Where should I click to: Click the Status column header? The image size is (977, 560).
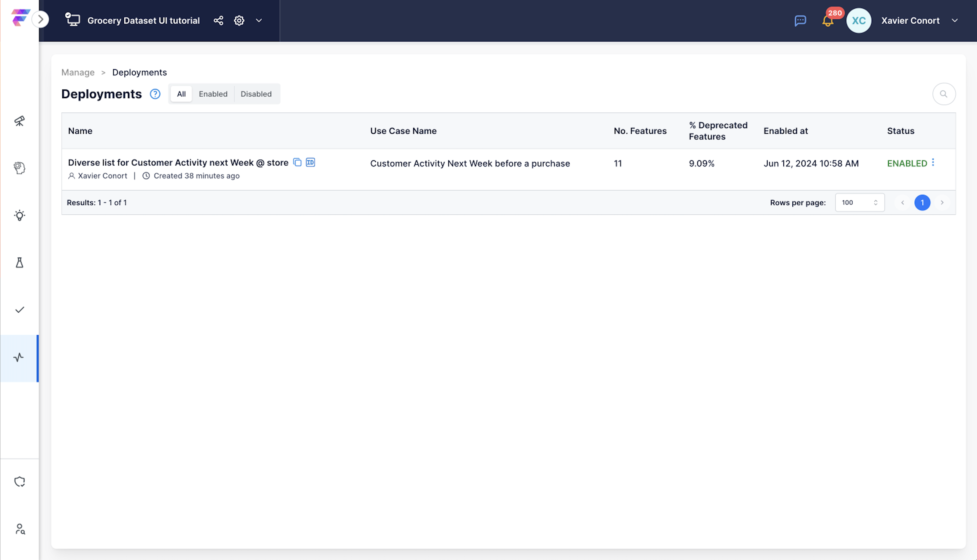click(x=901, y=131)
